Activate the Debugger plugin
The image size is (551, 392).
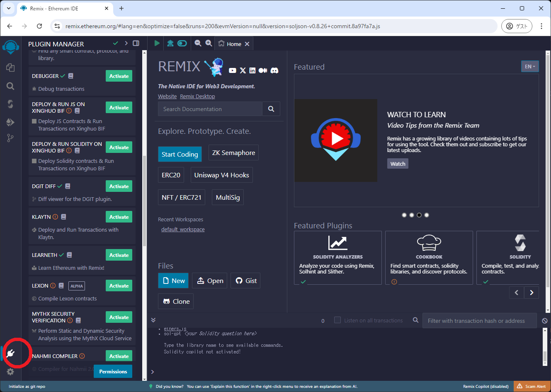coord(119,76)
